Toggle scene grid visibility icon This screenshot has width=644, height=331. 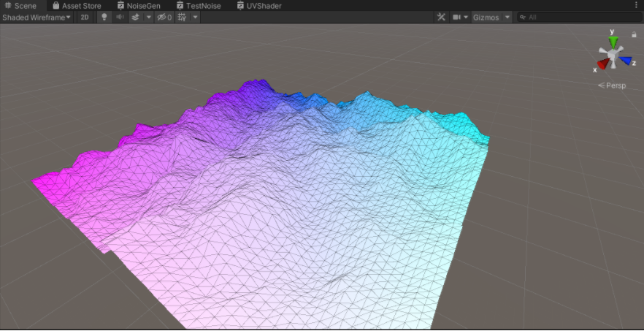182,17
